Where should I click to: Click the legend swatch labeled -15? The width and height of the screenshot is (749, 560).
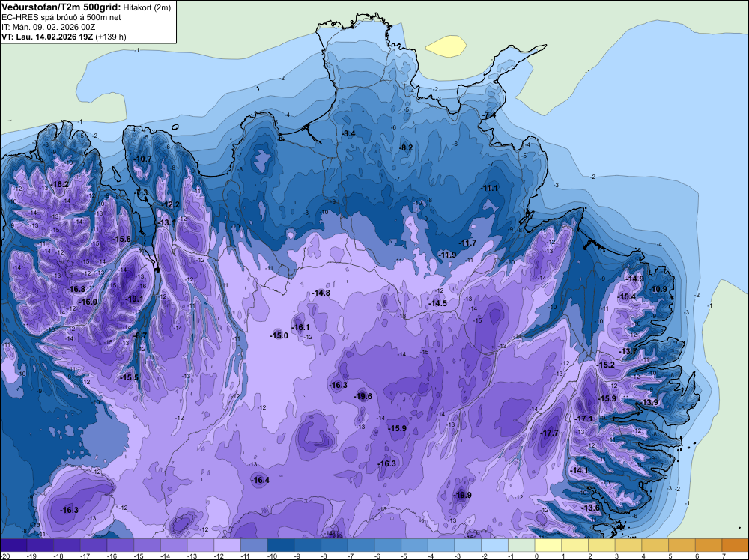pyautogui.click(x=148, y=546)
